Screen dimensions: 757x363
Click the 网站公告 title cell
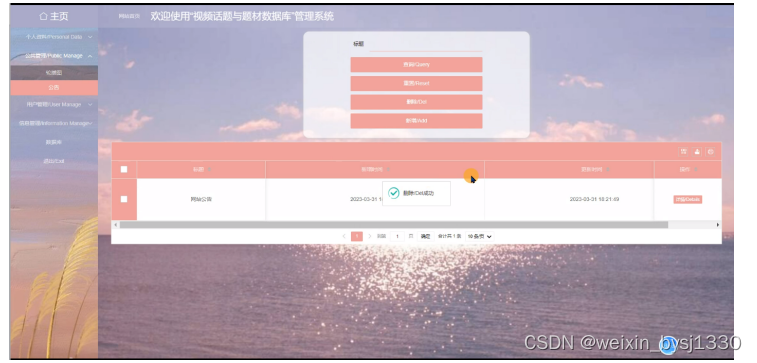[x=201, y=199]
